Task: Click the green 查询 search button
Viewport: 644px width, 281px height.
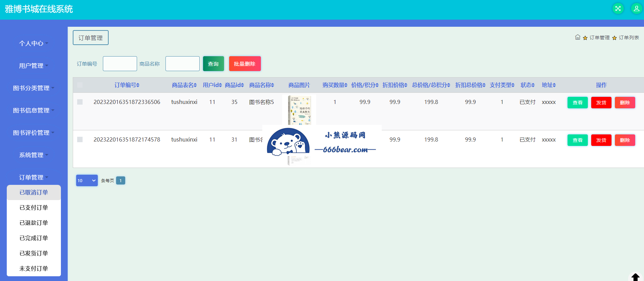Action: (214, 64)
